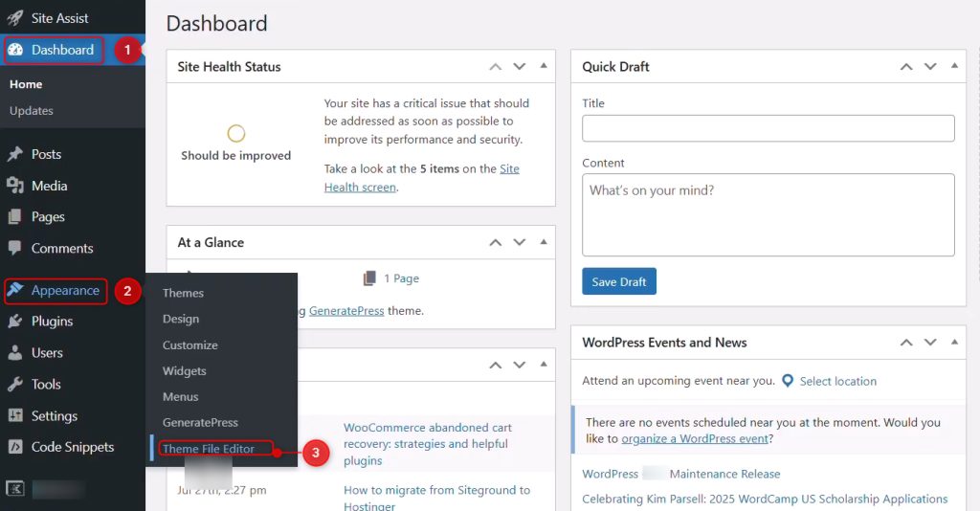Move WordPress Events and News panel up

(906, 343)
